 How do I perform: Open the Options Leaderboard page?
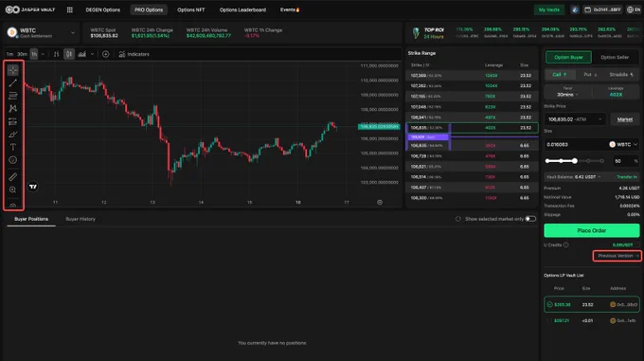(242, 9)
